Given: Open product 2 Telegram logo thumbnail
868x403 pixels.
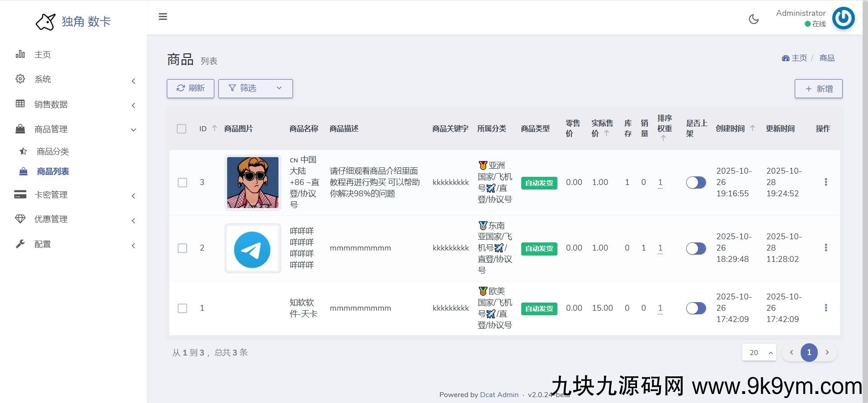Looking at the screenshot, I should [x=253, y=248].
